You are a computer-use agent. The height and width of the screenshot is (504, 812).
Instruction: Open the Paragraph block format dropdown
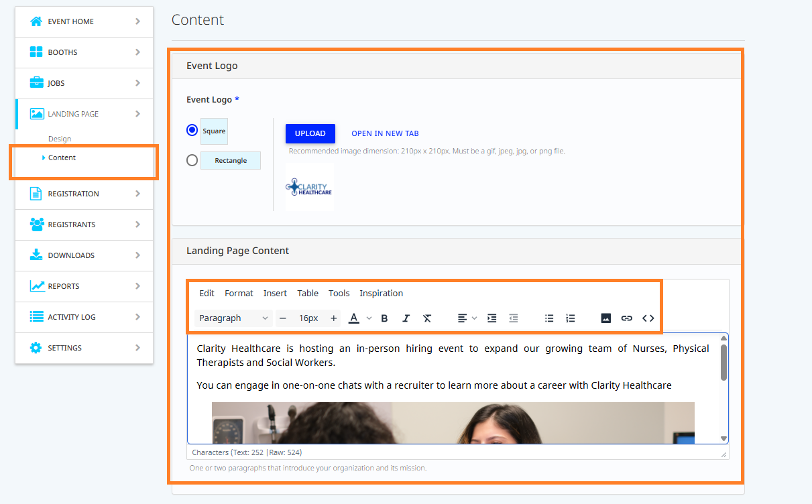pos(233,318)
